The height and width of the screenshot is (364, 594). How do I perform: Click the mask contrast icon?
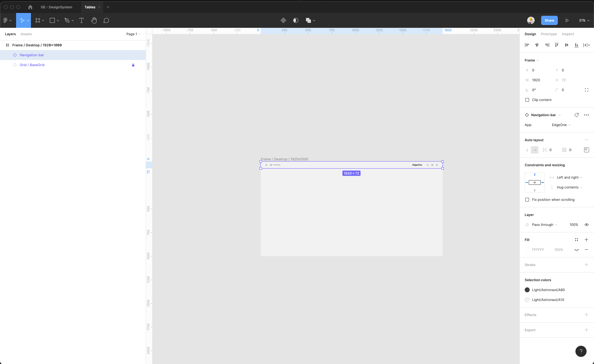click(x=296, y=20)
